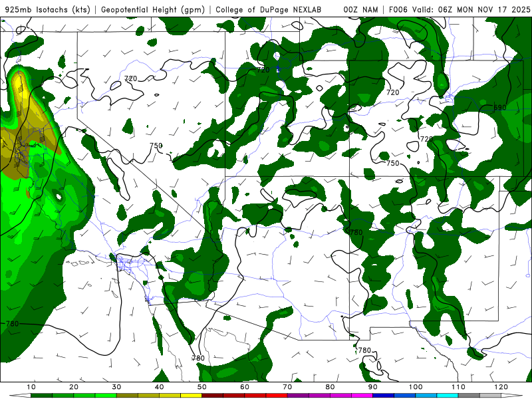The width and height of the screenshot is (532, 399).
Task: Click the '925mb Isotachs (kts)' title text
Action: pyautogui.click(x=48, y=10)
